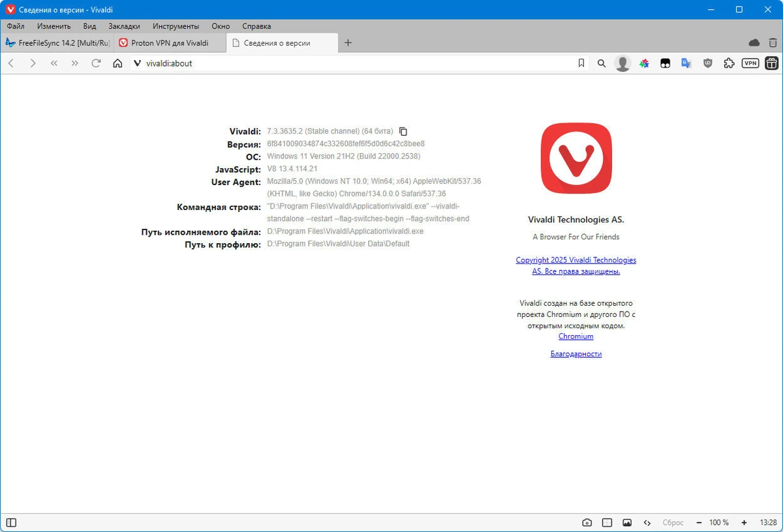Open the closed tabs trash bin
The height and width of the screenshot is (532, 783).
(x=773, y=42)
